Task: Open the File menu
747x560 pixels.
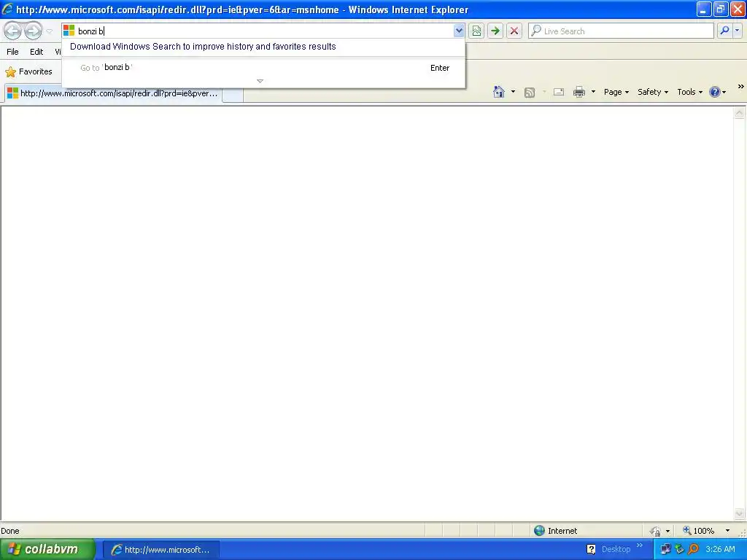Action: point(13,52)
